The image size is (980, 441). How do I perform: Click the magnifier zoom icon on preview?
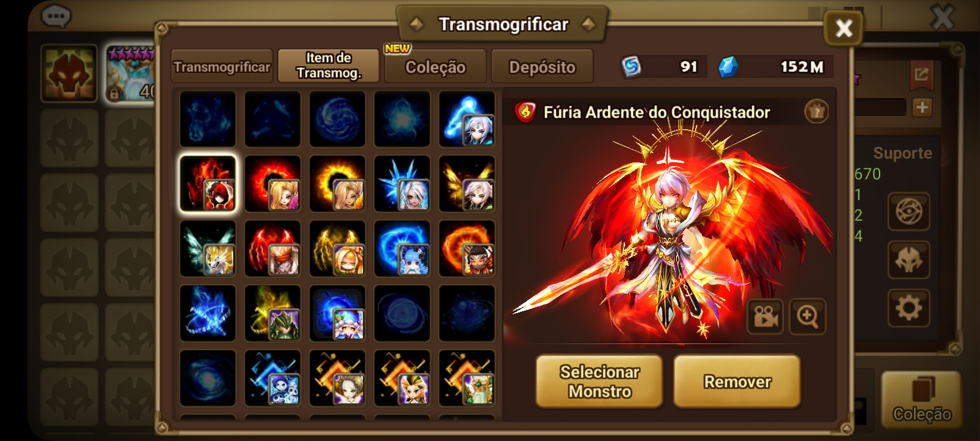(x=807, y=317)
